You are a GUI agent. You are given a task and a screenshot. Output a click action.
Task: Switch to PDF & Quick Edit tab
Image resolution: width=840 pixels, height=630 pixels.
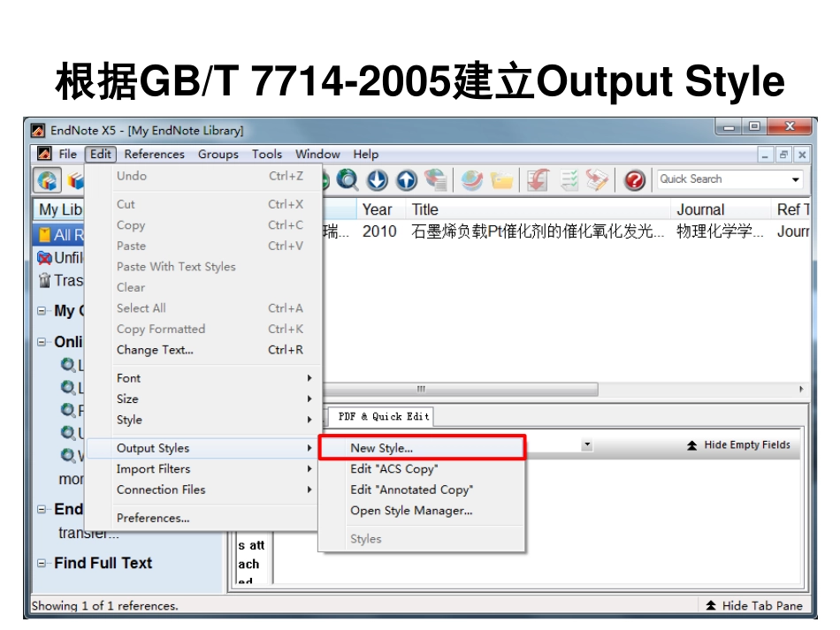click(x=384, y=416)
